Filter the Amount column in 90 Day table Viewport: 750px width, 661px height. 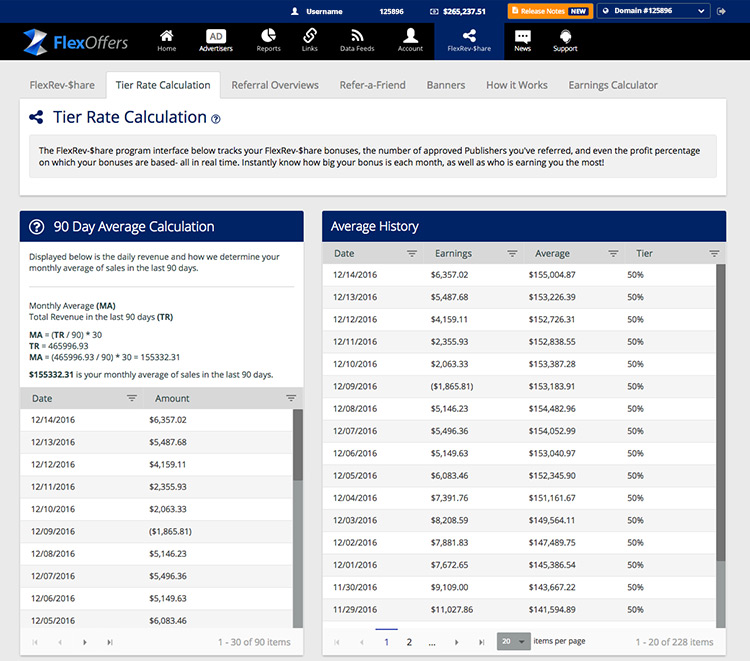291,398
